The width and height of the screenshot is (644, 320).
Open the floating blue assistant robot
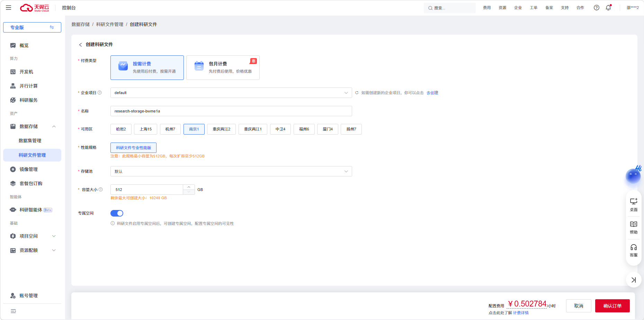(633, 175)
